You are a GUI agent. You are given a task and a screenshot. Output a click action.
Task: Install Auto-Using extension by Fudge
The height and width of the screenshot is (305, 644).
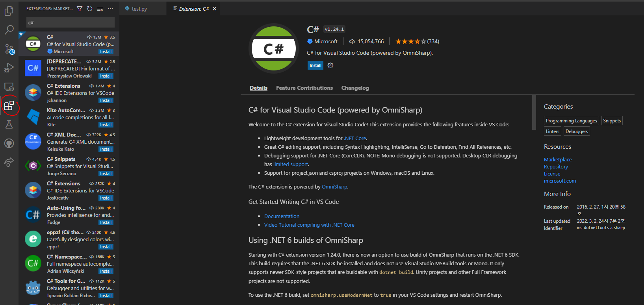(106, 222)
